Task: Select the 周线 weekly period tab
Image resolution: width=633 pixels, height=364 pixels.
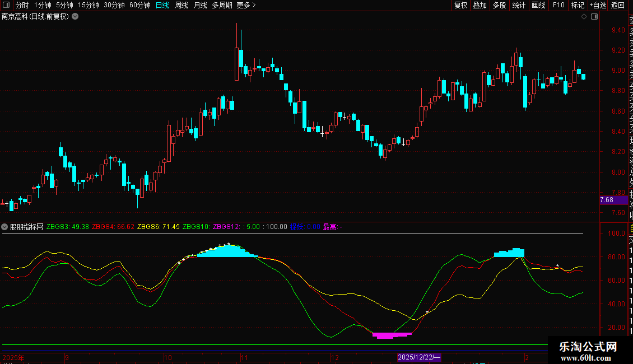Action: pos(181,5)
